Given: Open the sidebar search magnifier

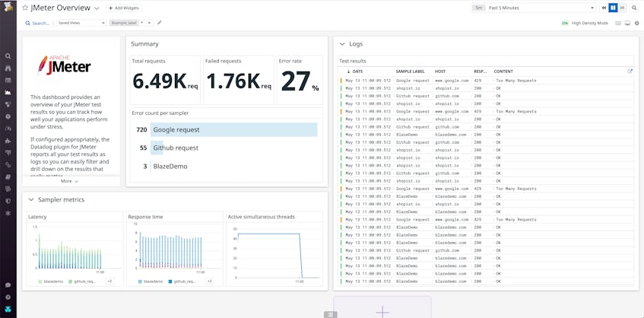Looking at the screenshot, I should (x=8, y=56).
